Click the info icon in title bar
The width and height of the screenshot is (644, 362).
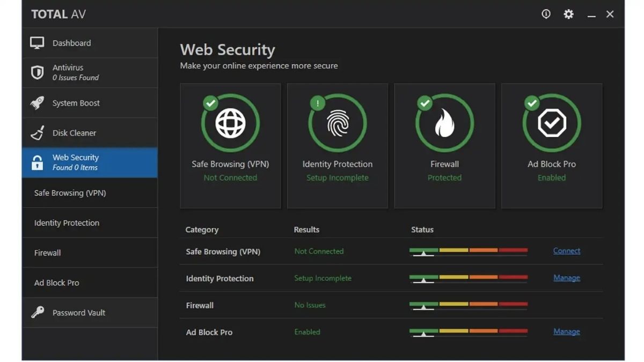[546, 14]
